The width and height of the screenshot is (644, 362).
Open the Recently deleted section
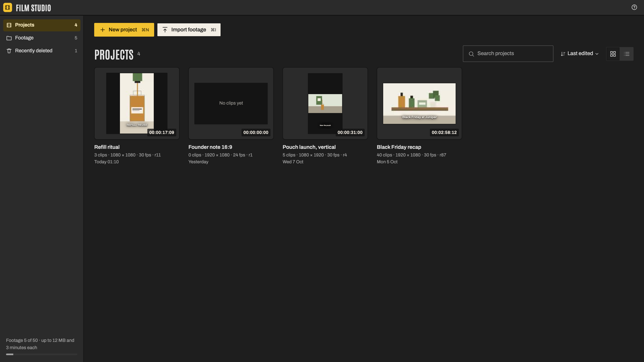(42, 51)
